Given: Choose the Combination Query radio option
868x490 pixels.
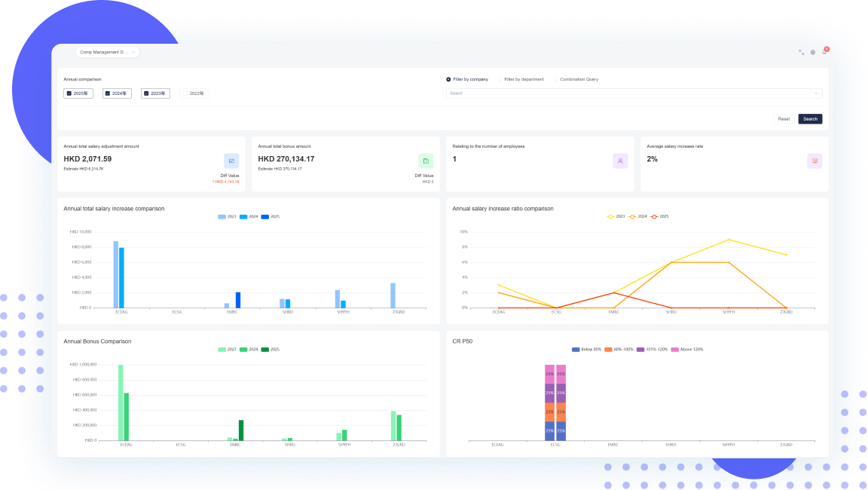Looking at the screenshot, I should [x=556, y=79].
